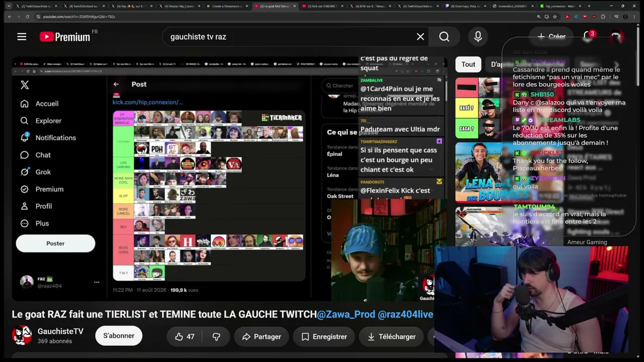Screen dimensions: 644x362
Task: Reload the YouTube page
Action: 28,17
